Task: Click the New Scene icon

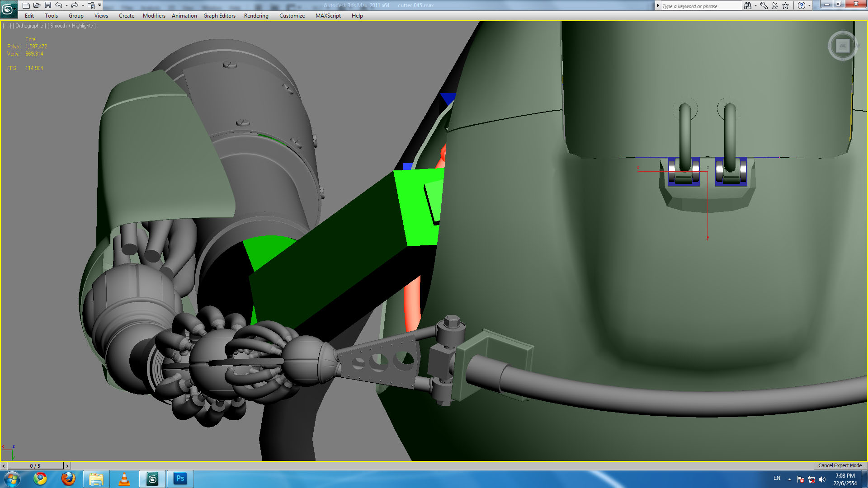Action: click(x=26, y=5)
